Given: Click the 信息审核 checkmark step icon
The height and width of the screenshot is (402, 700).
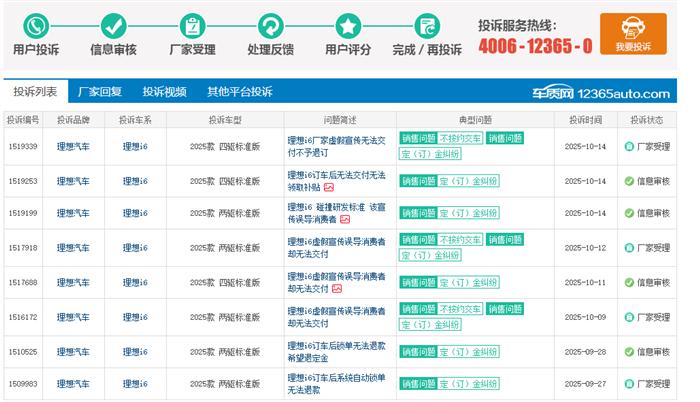Looking at the screenshot, I should tap(114, 25).
